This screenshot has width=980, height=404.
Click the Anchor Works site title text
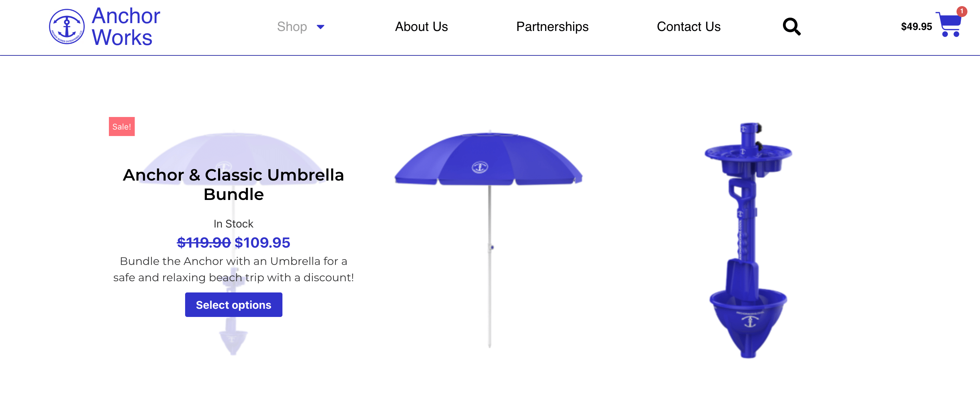(126, 27)
